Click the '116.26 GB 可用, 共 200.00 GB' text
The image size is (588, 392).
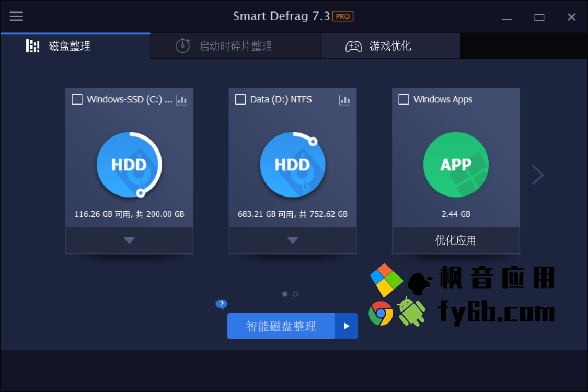pyautogui.click(x=130, y=214)
